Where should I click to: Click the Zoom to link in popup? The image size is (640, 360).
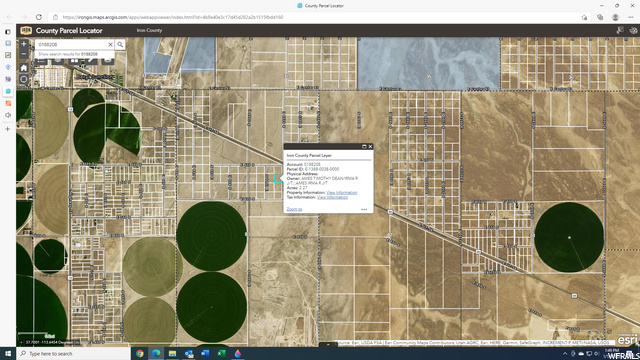294,209
